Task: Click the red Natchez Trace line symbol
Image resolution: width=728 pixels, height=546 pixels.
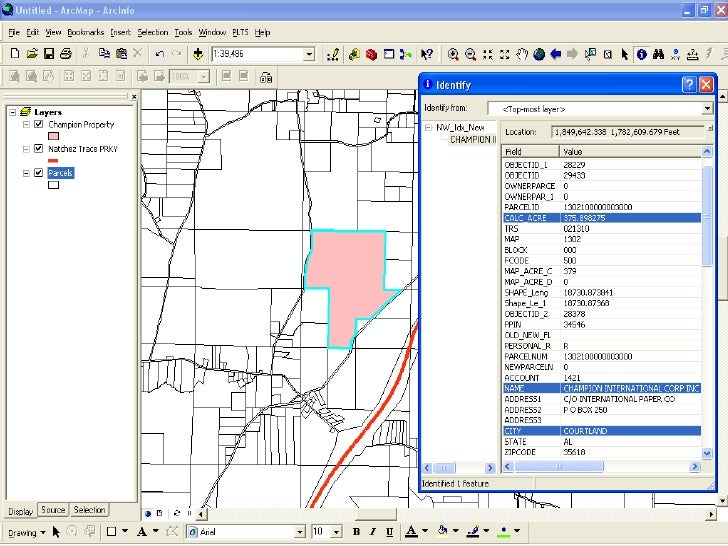Action: click(x=53, y=161)
